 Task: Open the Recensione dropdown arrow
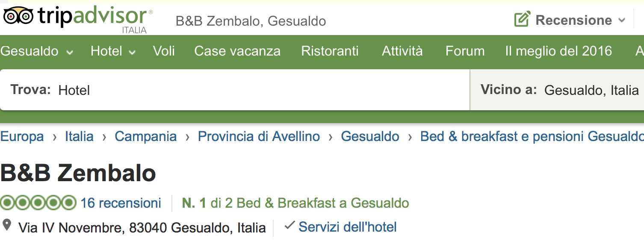[x=622, y=20]
